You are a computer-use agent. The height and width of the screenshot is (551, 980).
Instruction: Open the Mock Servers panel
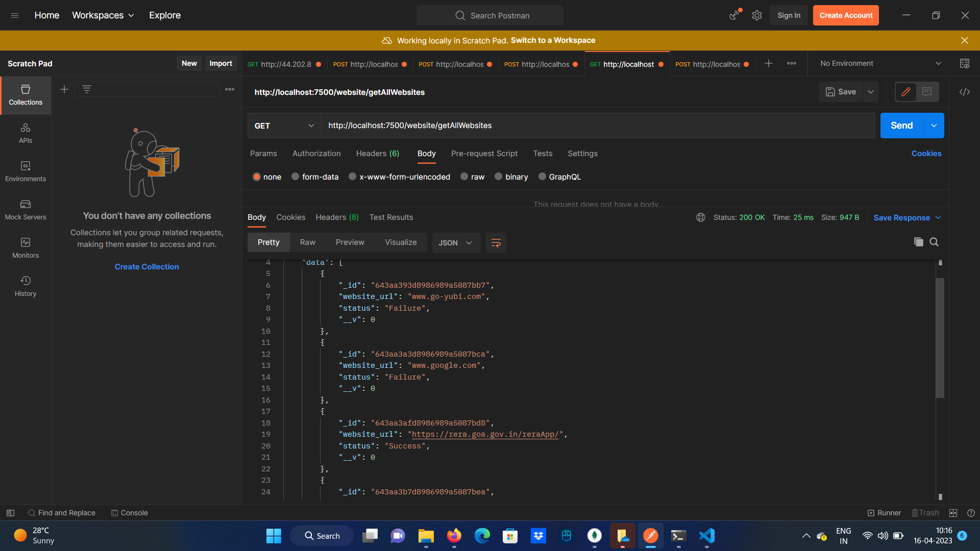point(25,209)
